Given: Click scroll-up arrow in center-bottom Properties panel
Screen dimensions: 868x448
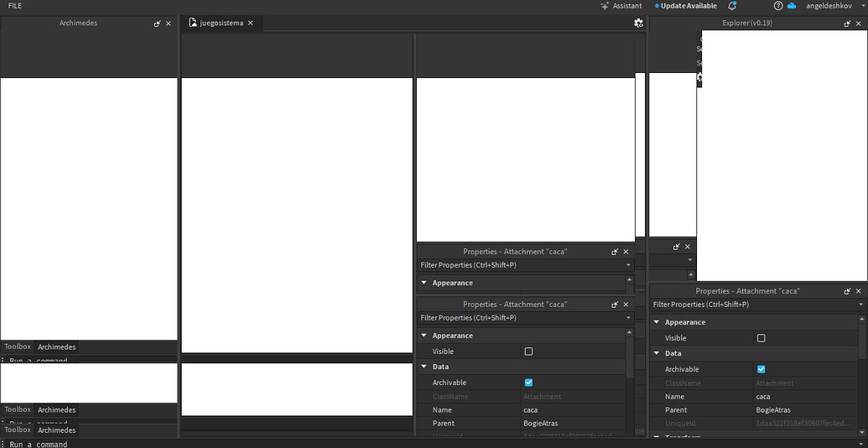Looking at the screenshot, I should (630, 332).
